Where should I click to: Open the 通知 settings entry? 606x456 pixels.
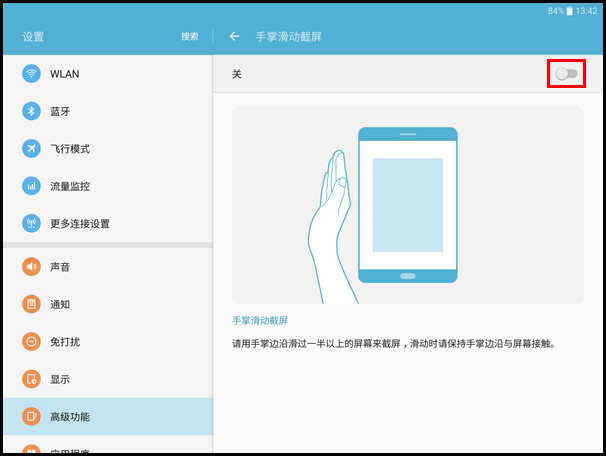pos(108,304)
